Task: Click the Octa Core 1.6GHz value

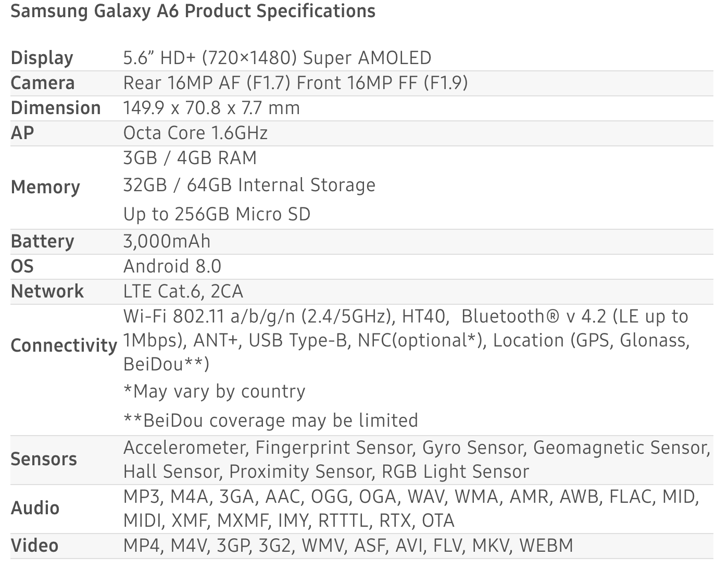Action: coord(195,133)
